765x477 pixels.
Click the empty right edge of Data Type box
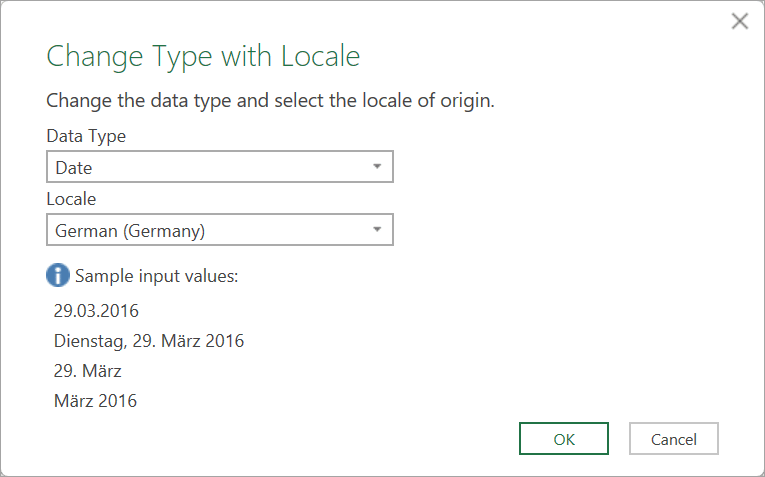(x=340, y=167)
